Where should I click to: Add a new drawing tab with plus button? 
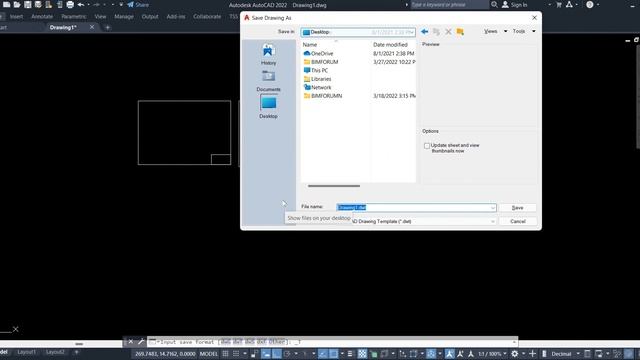(x=107, y=27)
